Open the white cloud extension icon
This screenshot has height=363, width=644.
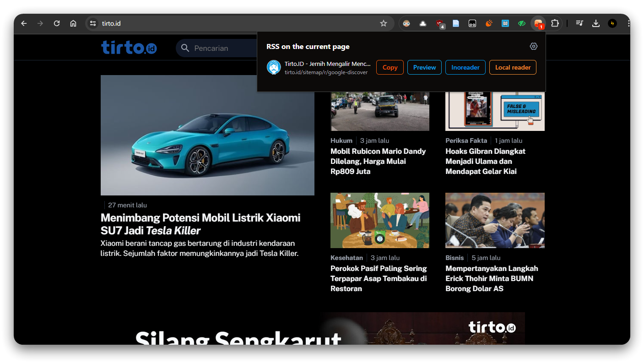pos(423,23)
